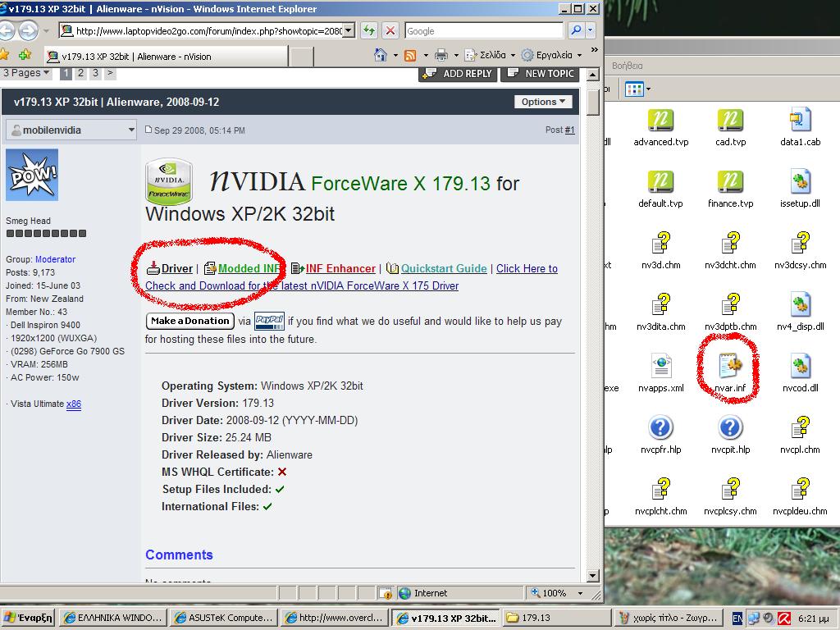Viewport: 840px width, 630px height.
Task: Open the Vista Ultimate x86 link
Action: [73, 404]
